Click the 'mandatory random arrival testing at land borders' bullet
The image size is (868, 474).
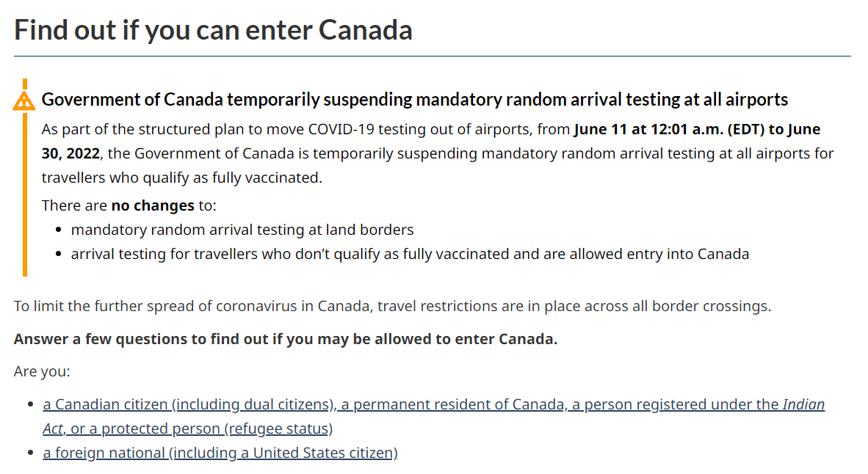pos(242,230)
